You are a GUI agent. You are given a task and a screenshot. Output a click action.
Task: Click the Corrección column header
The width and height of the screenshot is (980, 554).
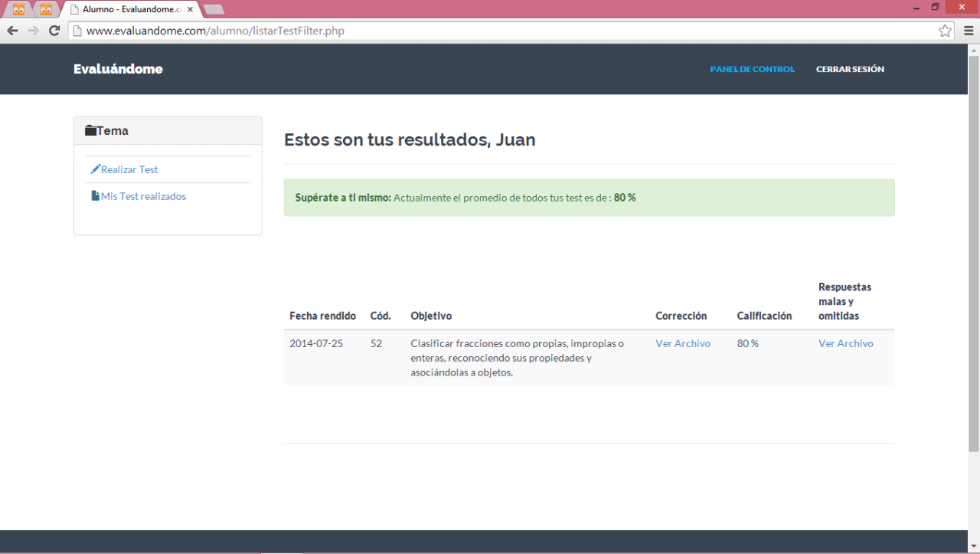point(681,316)
